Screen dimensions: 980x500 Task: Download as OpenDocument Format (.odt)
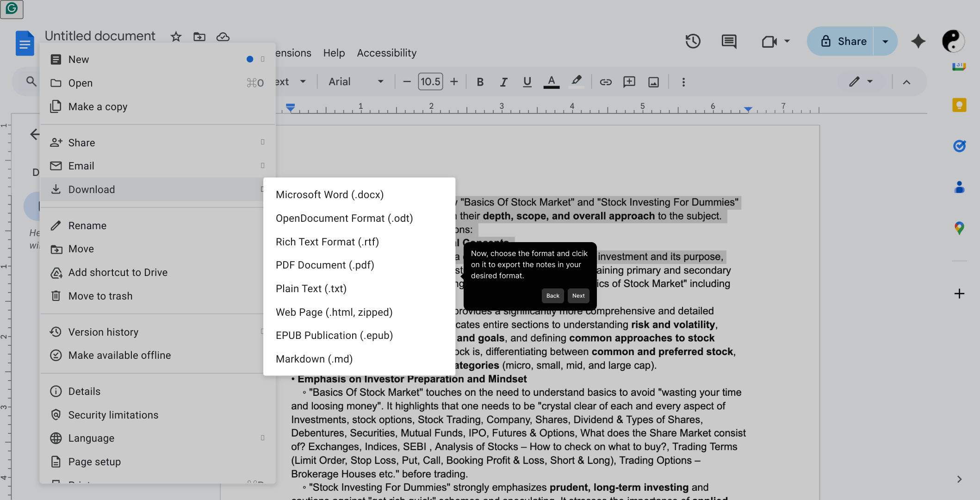coord(359,218)
